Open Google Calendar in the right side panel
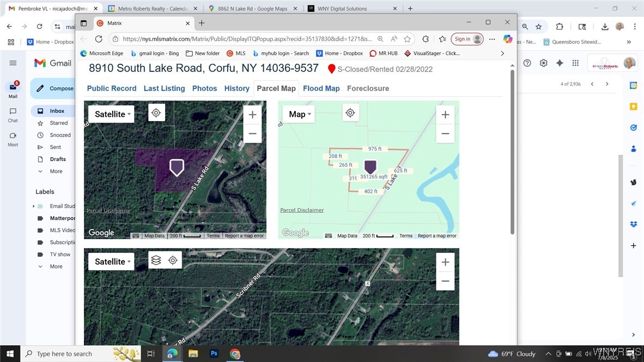The width and height of the screenshot is (644, 362). point(633,85)
